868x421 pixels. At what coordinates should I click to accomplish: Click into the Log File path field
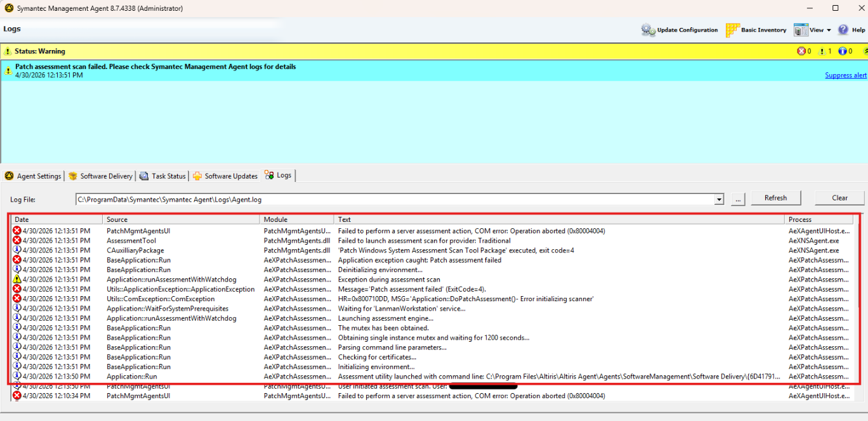coord(395,199)
